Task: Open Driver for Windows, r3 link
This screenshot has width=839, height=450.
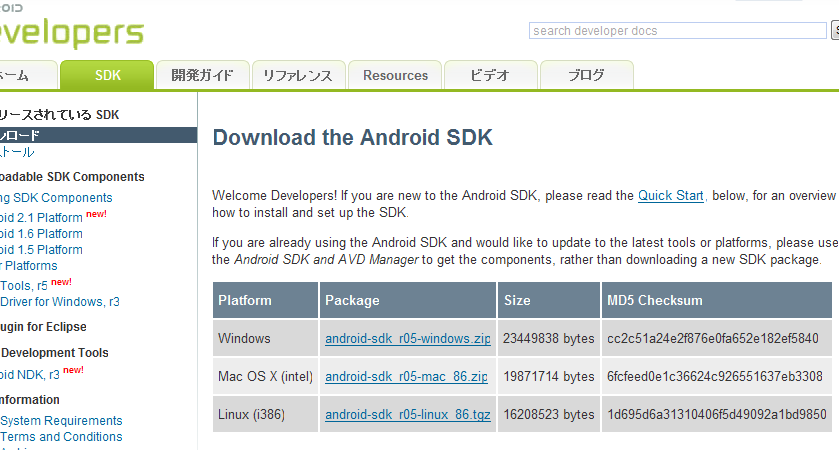Action: [60, 302]
